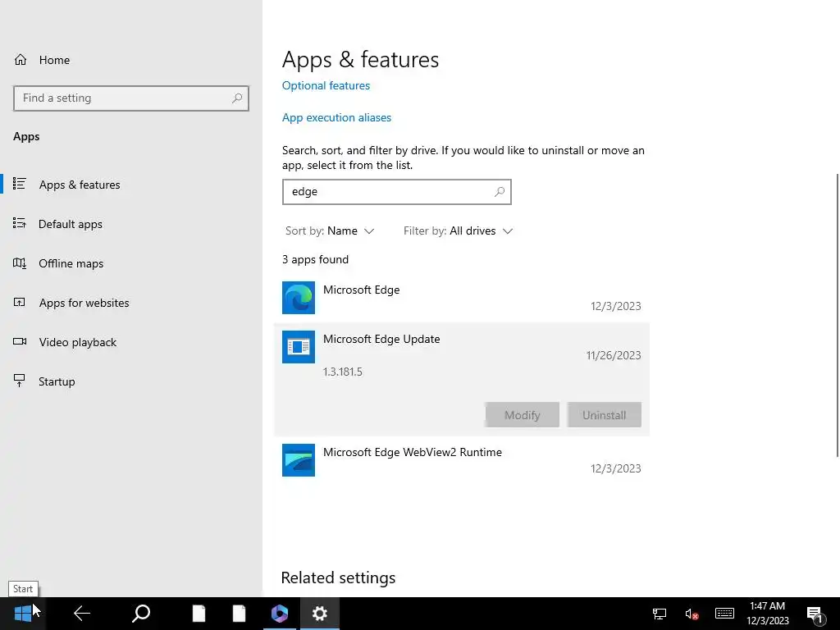This screenshot has width=840, height=630.
Task: Click the Microsoft Edge app icon
Action: (x=299, y=297)
